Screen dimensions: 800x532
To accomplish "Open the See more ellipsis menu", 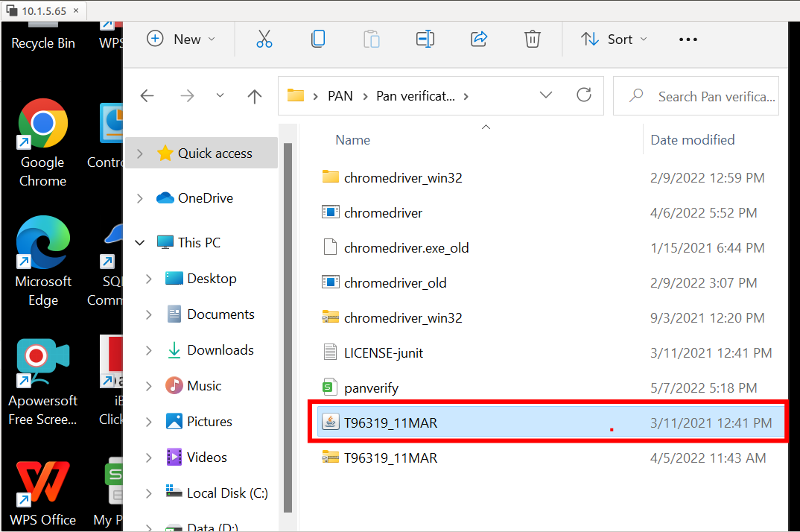I will point(688,39).
